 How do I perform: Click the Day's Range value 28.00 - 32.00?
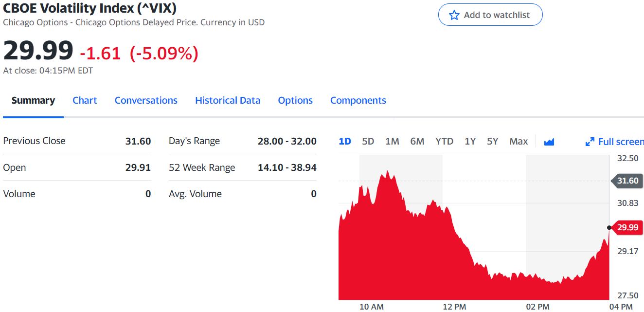click(x=287, y=141)
